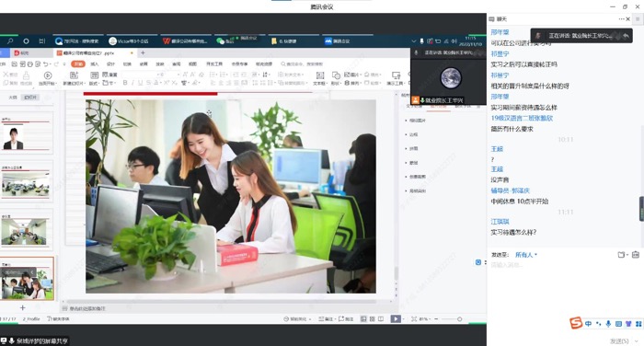The image size is (644, 346).
Task: Adjust the zoom slider handle in status bar
Action: point(459,319)
